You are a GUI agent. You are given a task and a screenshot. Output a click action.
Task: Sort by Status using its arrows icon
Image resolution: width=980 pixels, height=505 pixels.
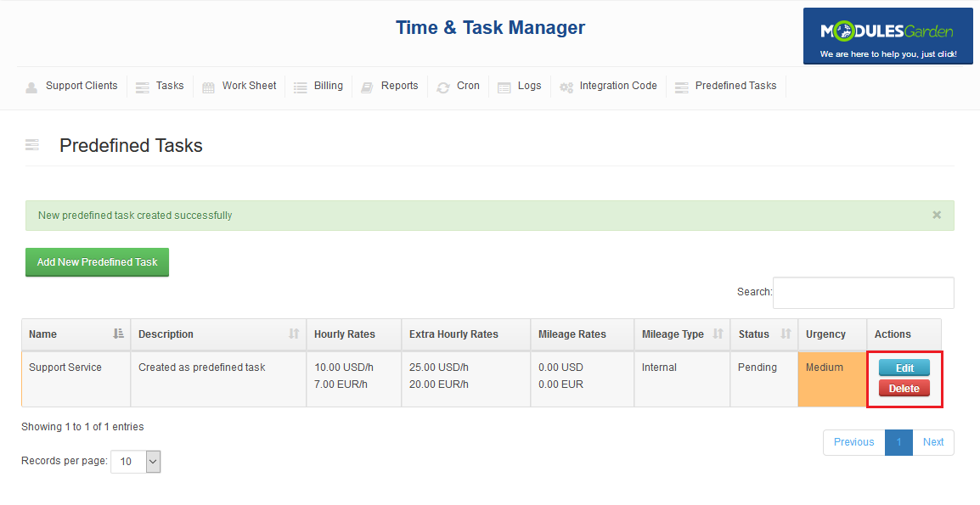[786, 334]
